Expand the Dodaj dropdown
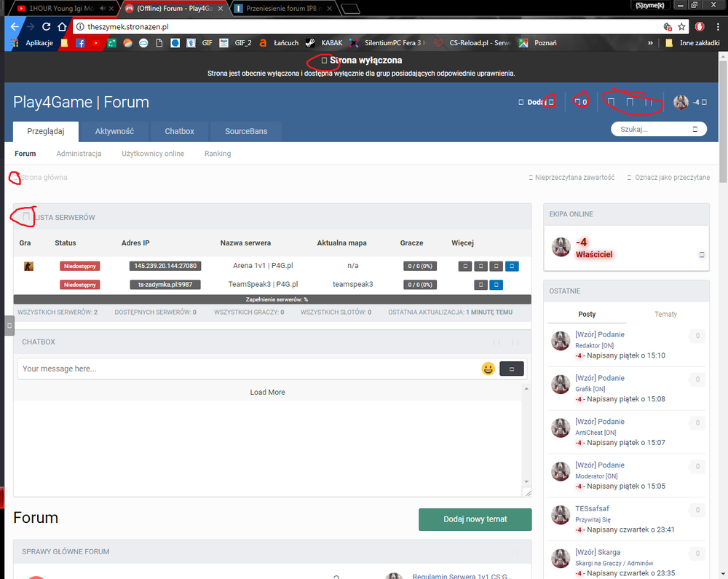728x579 pixels. click(537, 102)
